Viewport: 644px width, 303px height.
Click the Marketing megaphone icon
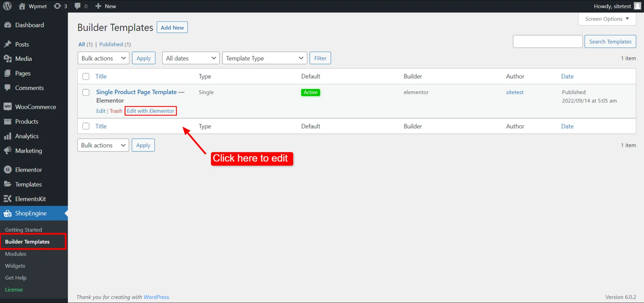coord(8,150)
